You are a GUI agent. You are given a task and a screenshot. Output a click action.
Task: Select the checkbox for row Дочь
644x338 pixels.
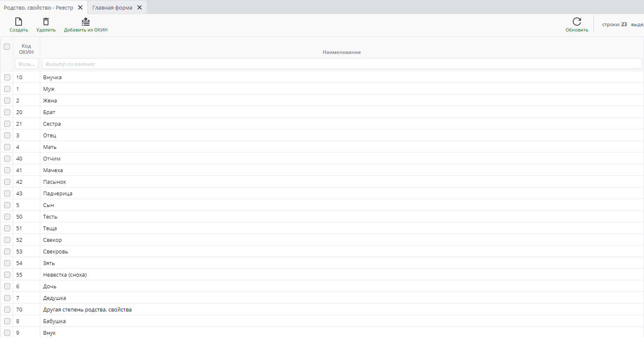point(7,286)
